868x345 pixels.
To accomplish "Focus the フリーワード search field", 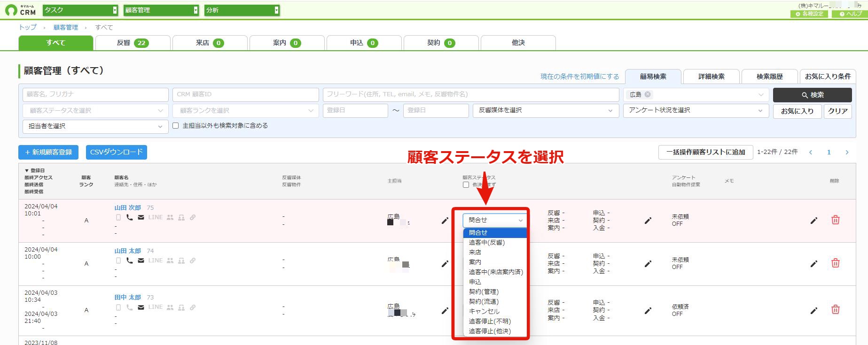I will [x=471, y=94].
